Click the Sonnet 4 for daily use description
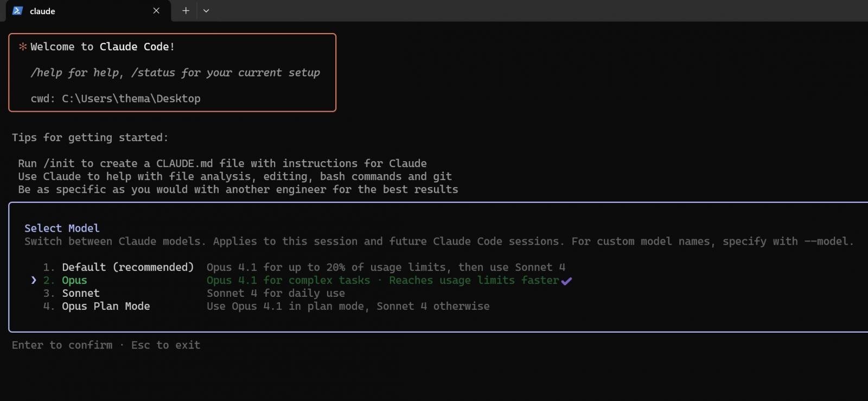 276,293
